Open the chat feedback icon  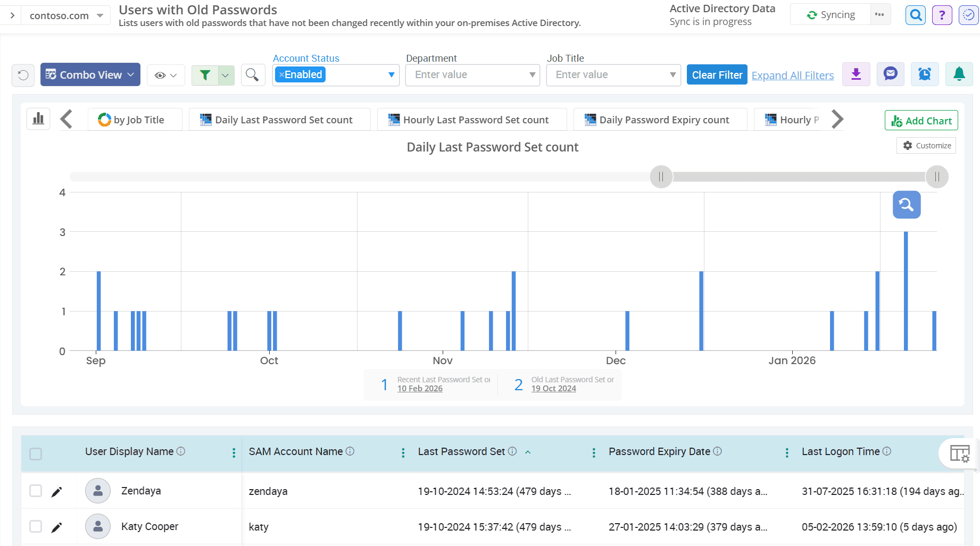890,74
